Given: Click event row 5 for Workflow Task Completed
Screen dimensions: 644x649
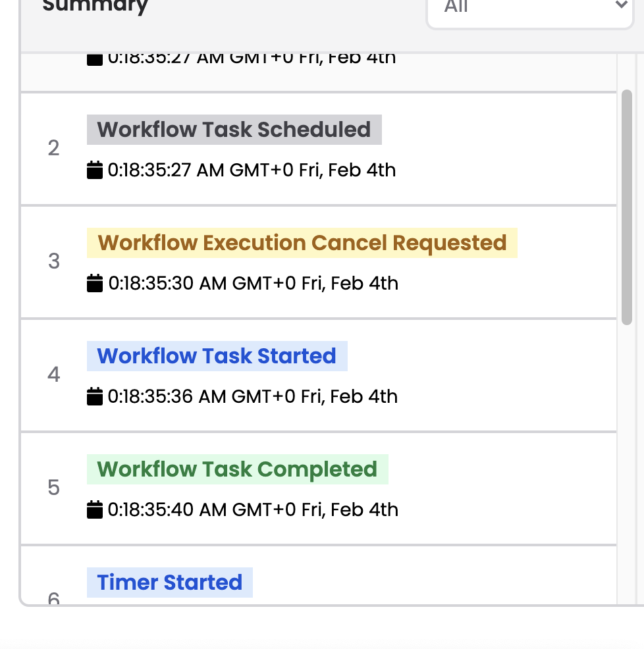Looking at the screenshot, I should (319, 488).
